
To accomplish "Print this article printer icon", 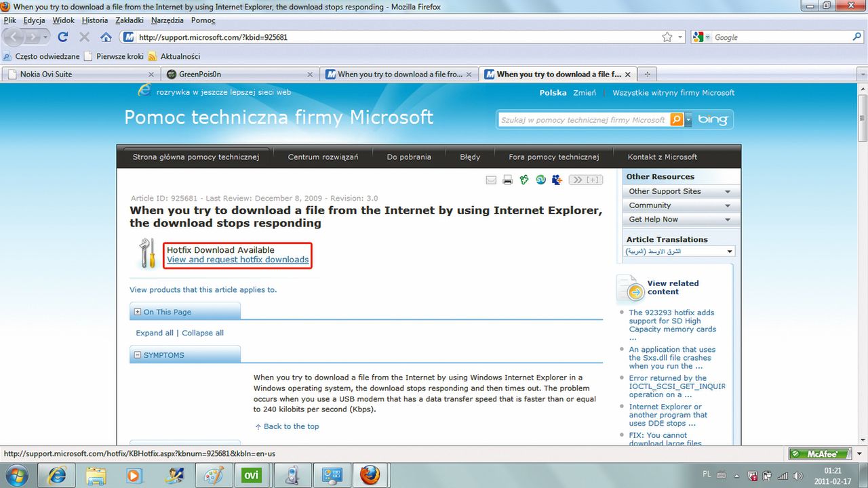I will tap(508, 180).
